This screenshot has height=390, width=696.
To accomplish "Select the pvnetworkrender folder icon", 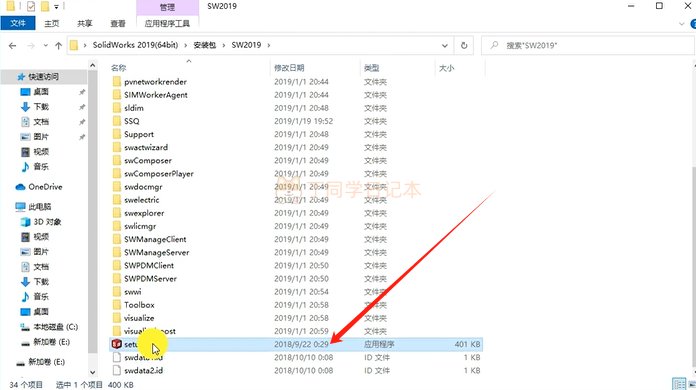I will [x=117, y=82].
